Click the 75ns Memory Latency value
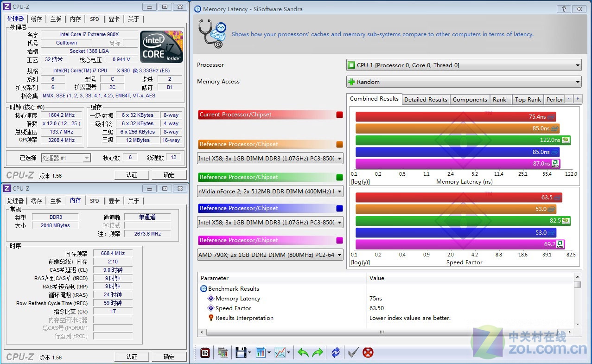The height and width of the screenshot is (364, 592). coord(376,299)
